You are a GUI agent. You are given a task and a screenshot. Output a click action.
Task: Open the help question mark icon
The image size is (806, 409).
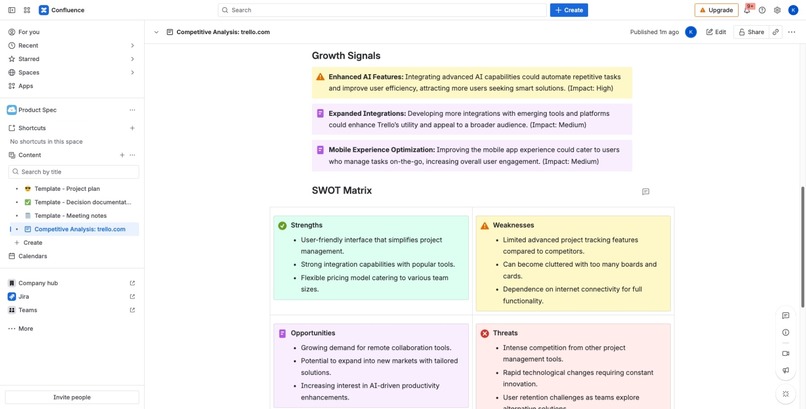click(x=762, y=10)
